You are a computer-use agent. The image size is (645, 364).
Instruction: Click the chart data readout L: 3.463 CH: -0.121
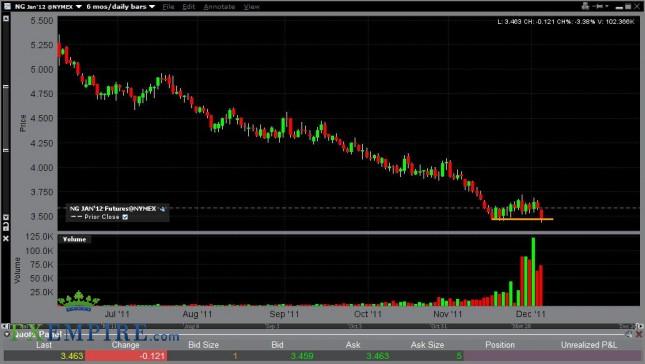(566, 21)
